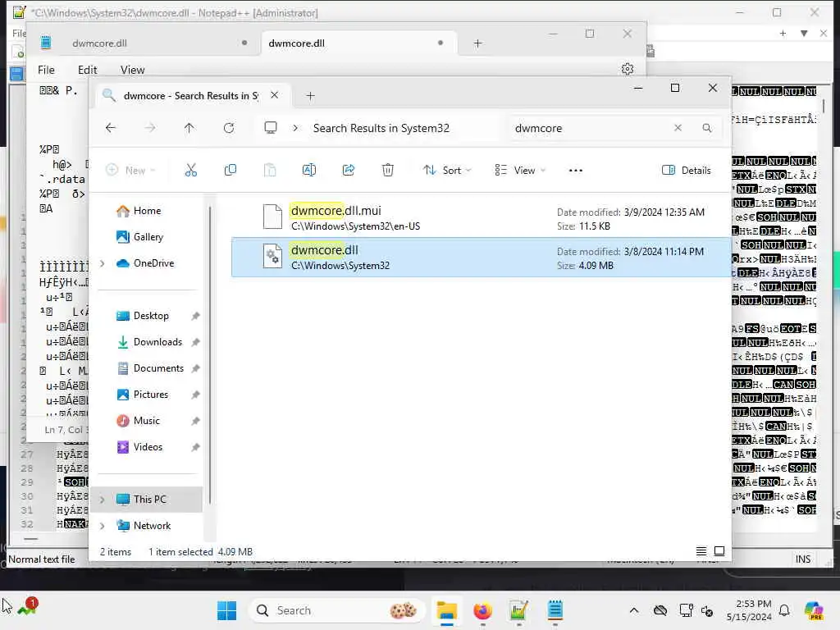Screen dimensions: 840x630
Task: Open File Explorer from the taskbar
Action: click(447, 610)
